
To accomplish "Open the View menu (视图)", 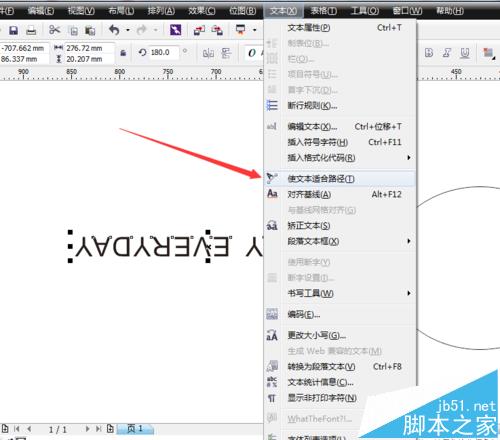I will click(x=81, y=11).
